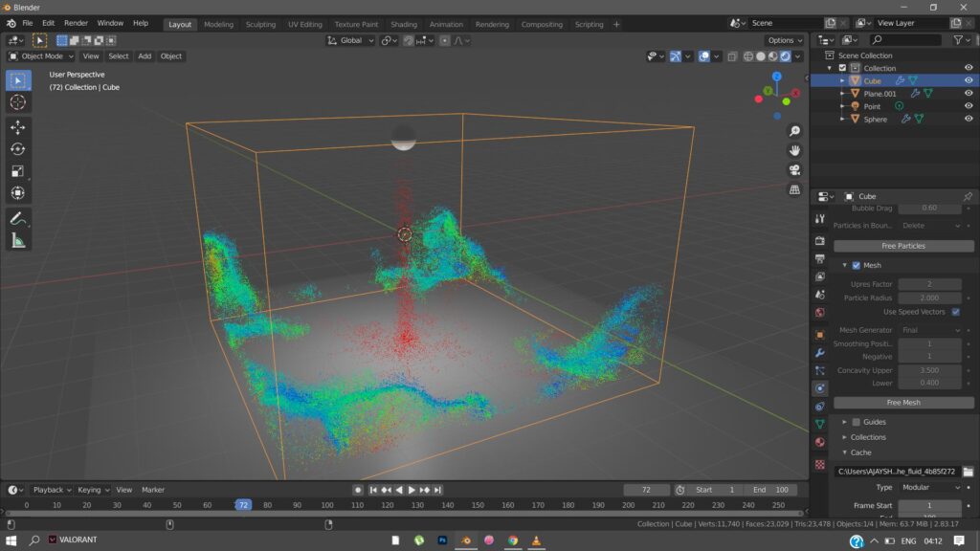Image resolution: width=980 pixels, height=551 pixels.
Task: Enable the Guides checkbox
Action: [857, 422]
